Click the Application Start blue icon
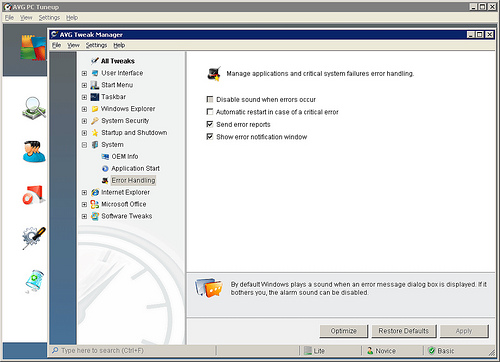This screenshot has width=500, height=362. [105, 169]
